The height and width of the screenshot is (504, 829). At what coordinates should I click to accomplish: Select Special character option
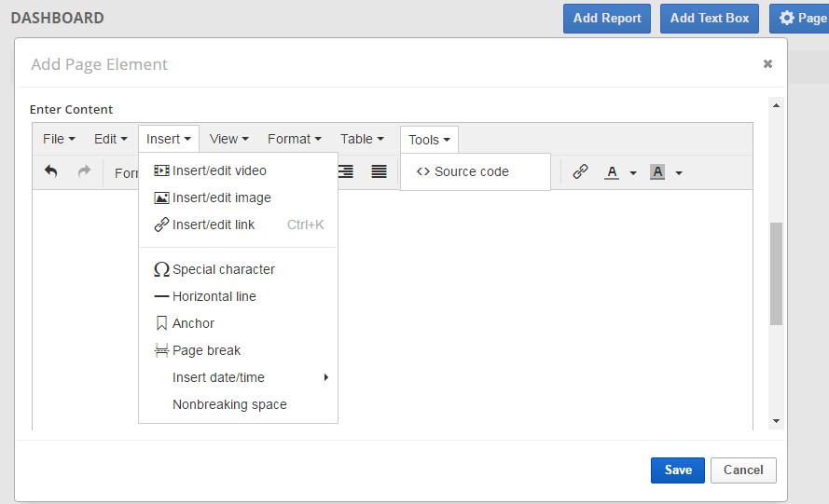coord(223,269)
